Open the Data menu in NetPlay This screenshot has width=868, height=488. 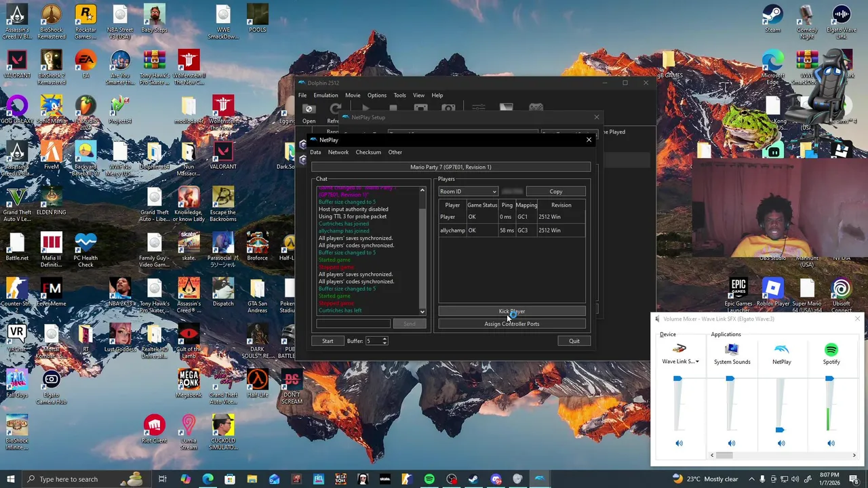coord(315,152)
